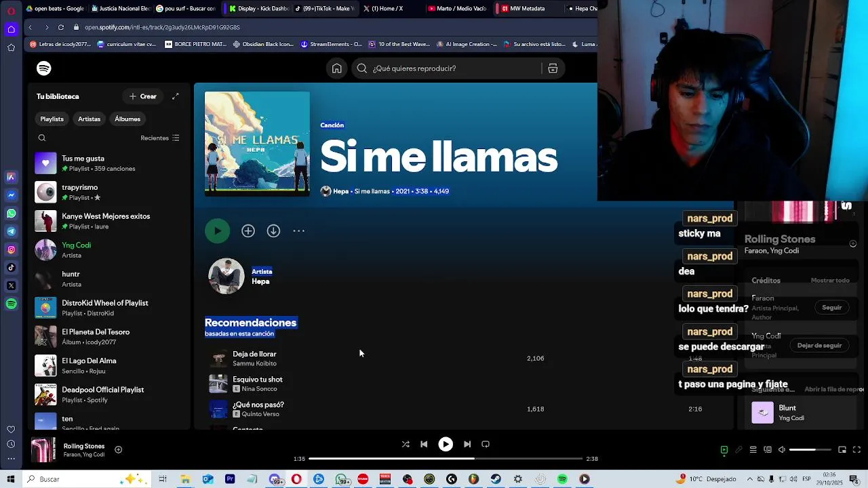Open more options three-dot menu for track
The width and height of the screenshot is (868, 488).
(298, 231)
